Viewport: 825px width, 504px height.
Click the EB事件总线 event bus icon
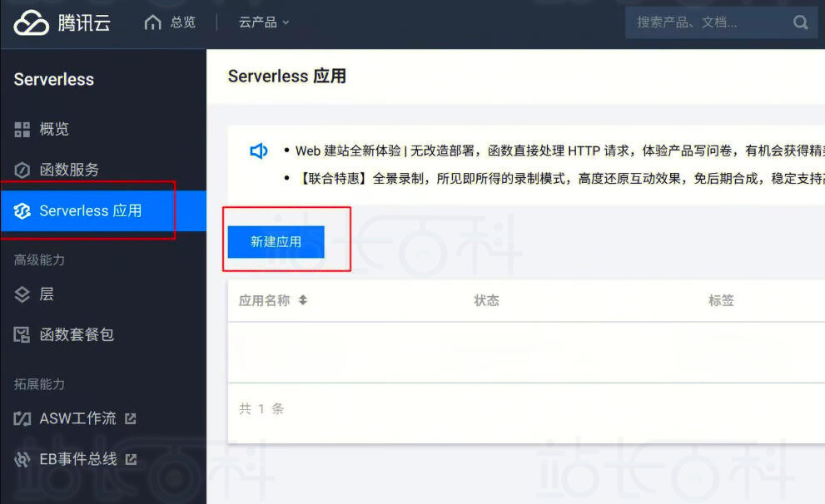tap(22, 459)
